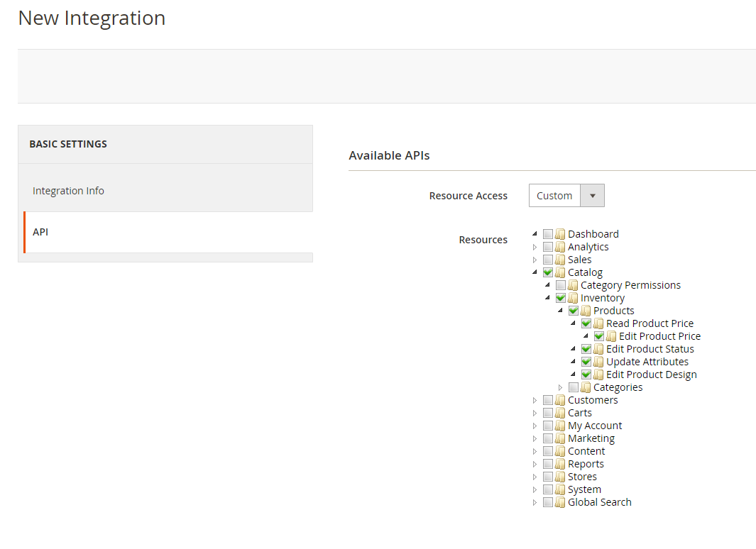Enable the Analytics resource checkbox
756x549 pixels.
547,246
